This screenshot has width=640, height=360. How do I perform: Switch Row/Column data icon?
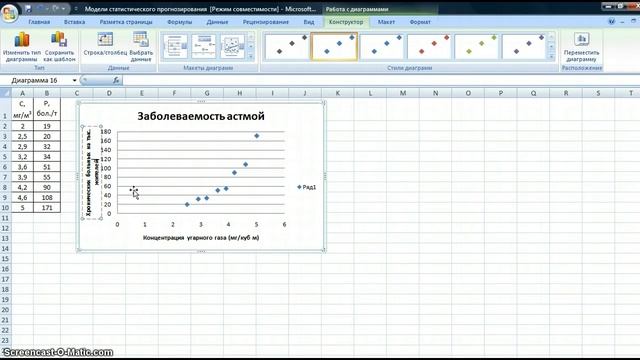point(105,40)
